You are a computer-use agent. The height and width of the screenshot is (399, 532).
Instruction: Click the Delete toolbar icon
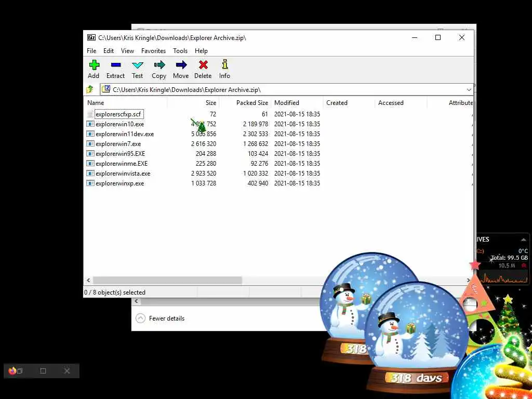[203, 65]
